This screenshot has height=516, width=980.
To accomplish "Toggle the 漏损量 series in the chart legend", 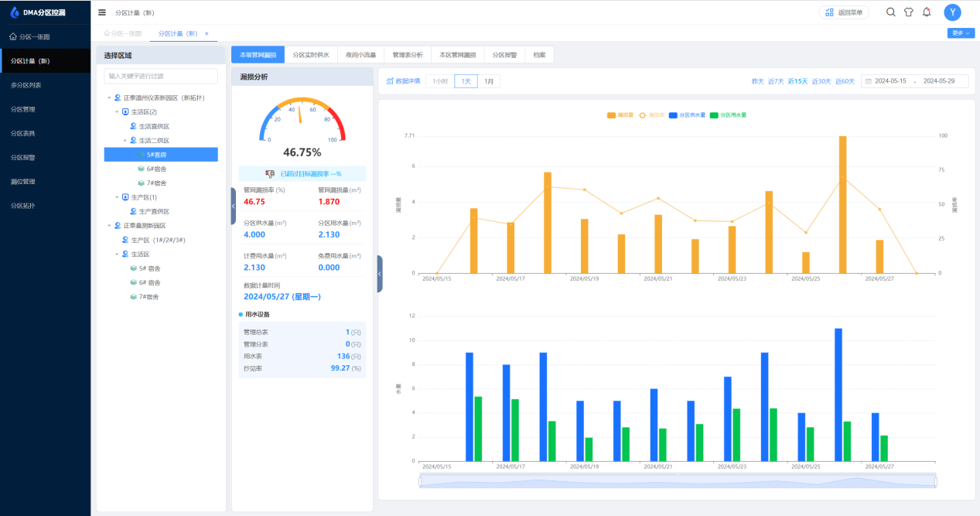I will tap(620, 114).
